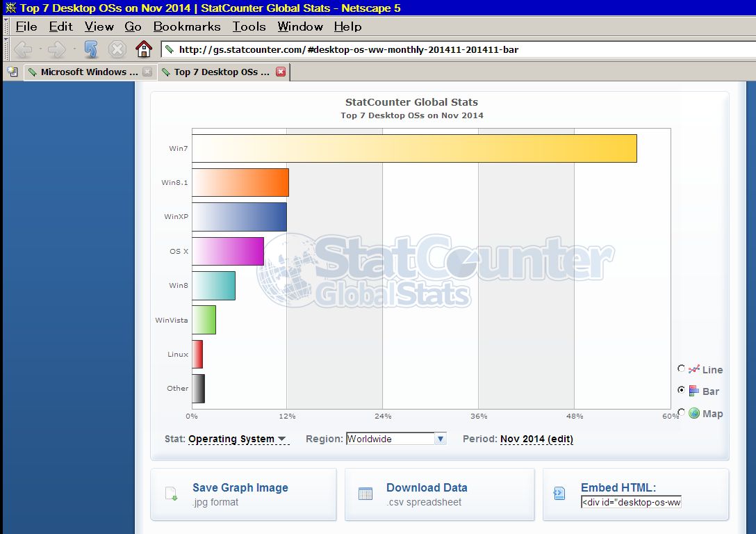Click the .jpg format caption
The image size is (756, 534).
[215, 502]
